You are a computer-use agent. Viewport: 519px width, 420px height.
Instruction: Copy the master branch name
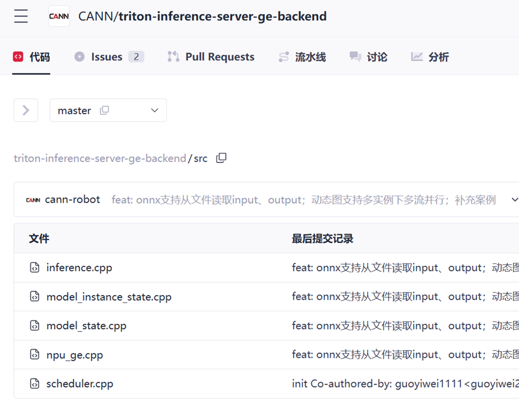point(105,111)
